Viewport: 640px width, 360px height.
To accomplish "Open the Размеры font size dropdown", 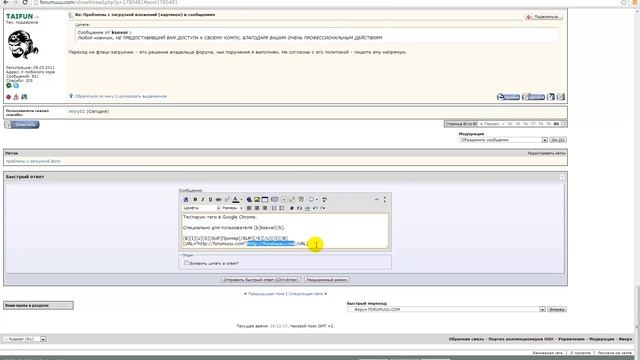I will point(233,208).
